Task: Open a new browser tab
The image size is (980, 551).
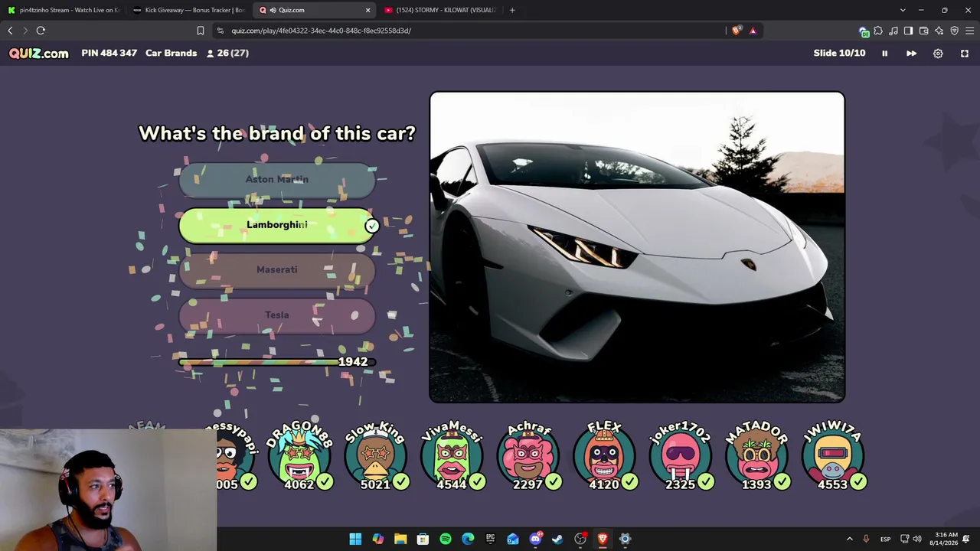Action: [x=512, y=10]
